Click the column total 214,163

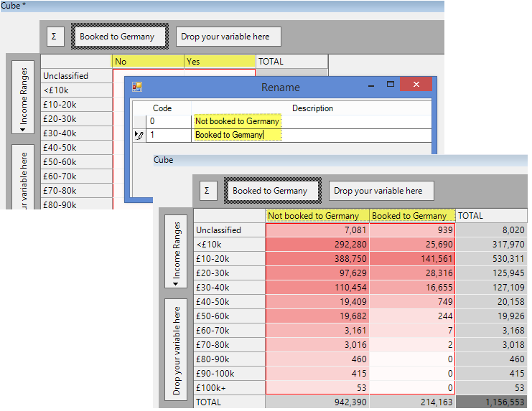point(412,402)
